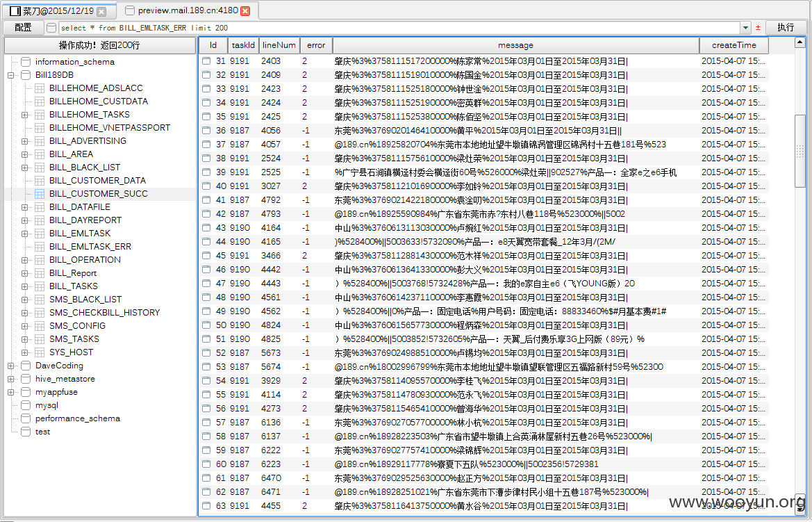Select the BILLEHOME_VNETPASSPORT table

pos(110,127)
